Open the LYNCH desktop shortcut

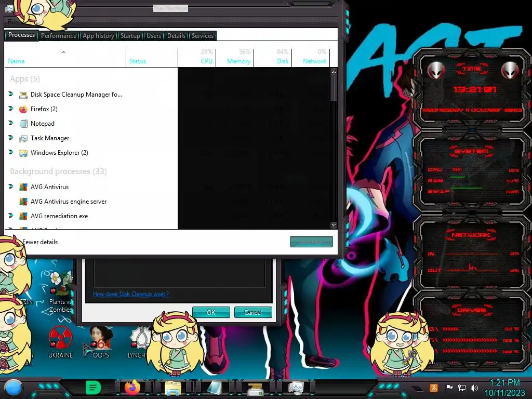pos(139,342)
